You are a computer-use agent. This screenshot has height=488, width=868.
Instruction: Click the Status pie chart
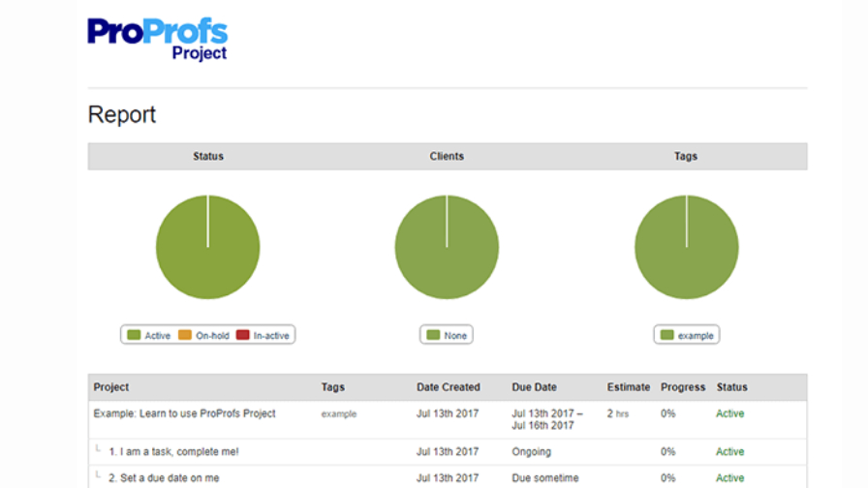(207, 247)
